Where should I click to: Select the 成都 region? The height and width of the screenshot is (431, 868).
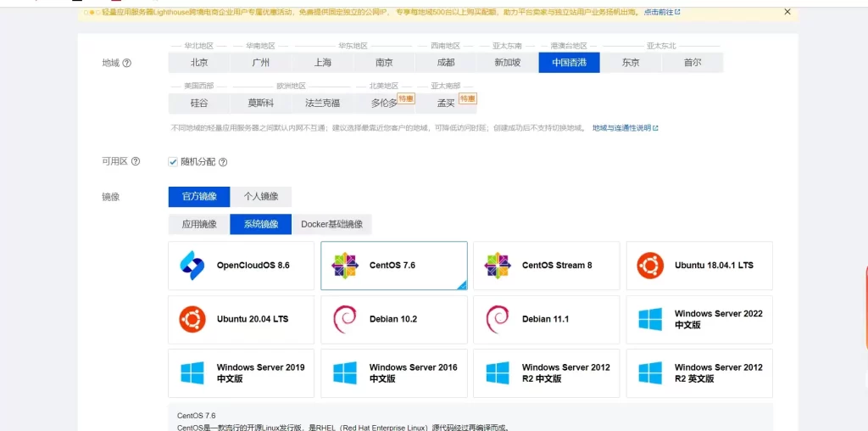pyautogui.click(x=446, y=63)
